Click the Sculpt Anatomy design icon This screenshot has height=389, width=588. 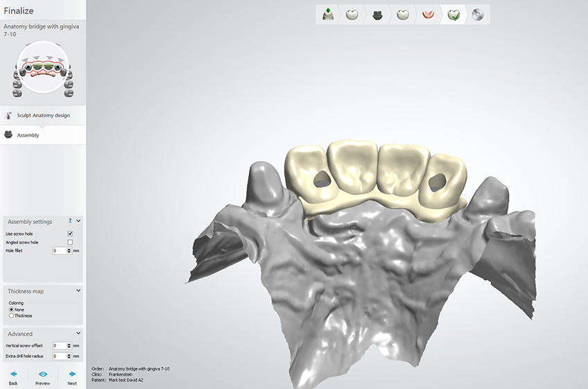point(10,115)
